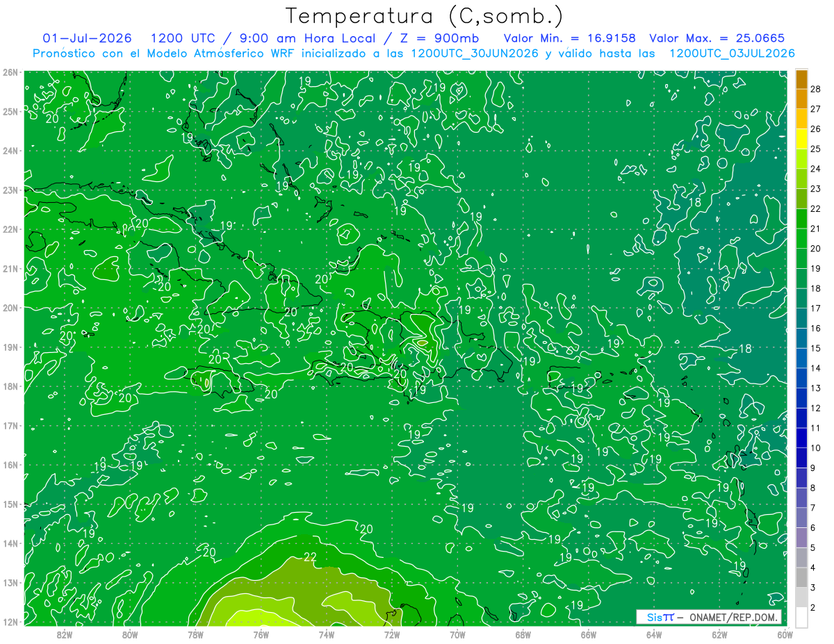This screenshot has width=834, height=644.
Task: Click the colorbar scale label '10'
Action: click(x=815, y=448)
